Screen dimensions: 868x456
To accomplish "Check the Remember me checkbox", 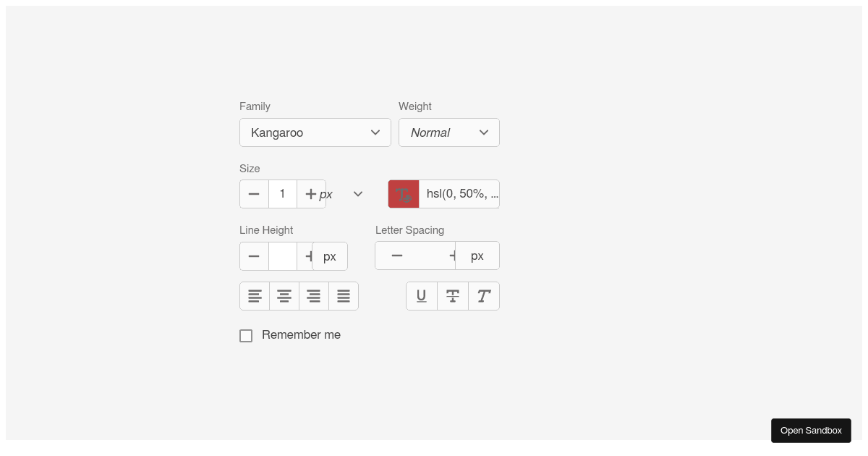I will pyautogui.click(x=246, y=335).
